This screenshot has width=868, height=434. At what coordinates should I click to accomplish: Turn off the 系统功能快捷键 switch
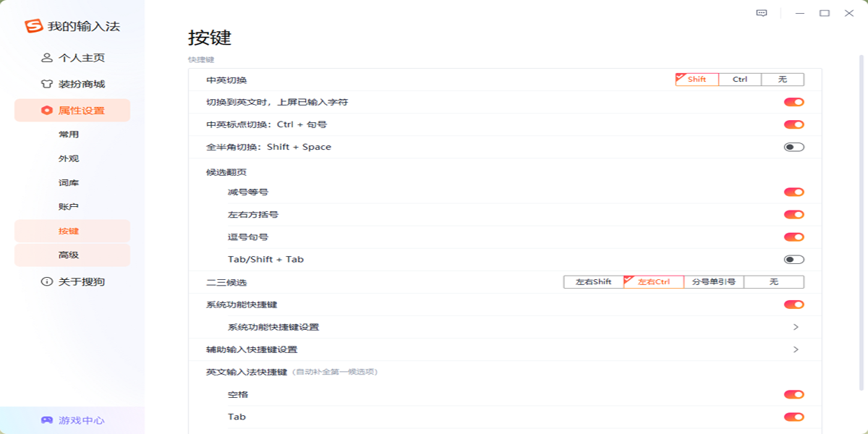tap(793, 304)
